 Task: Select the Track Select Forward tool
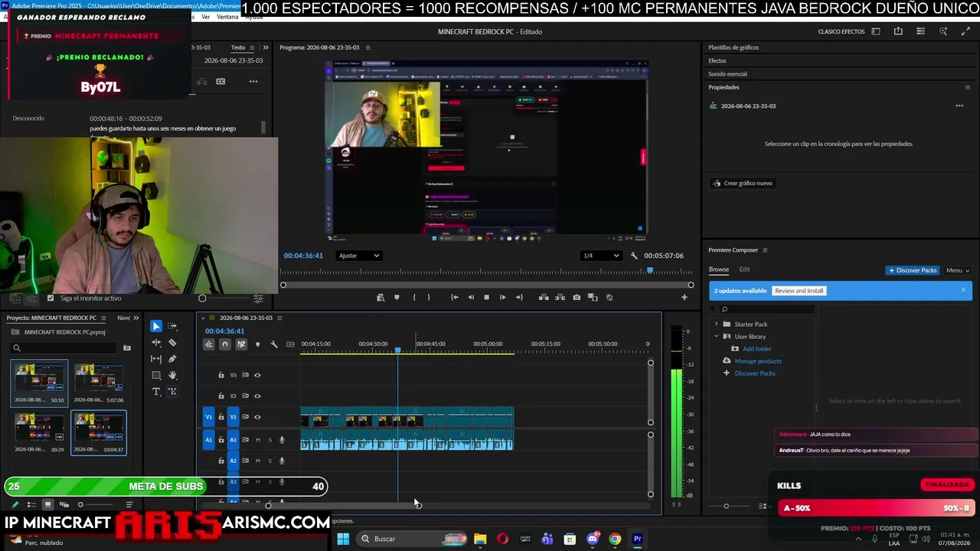172,326
